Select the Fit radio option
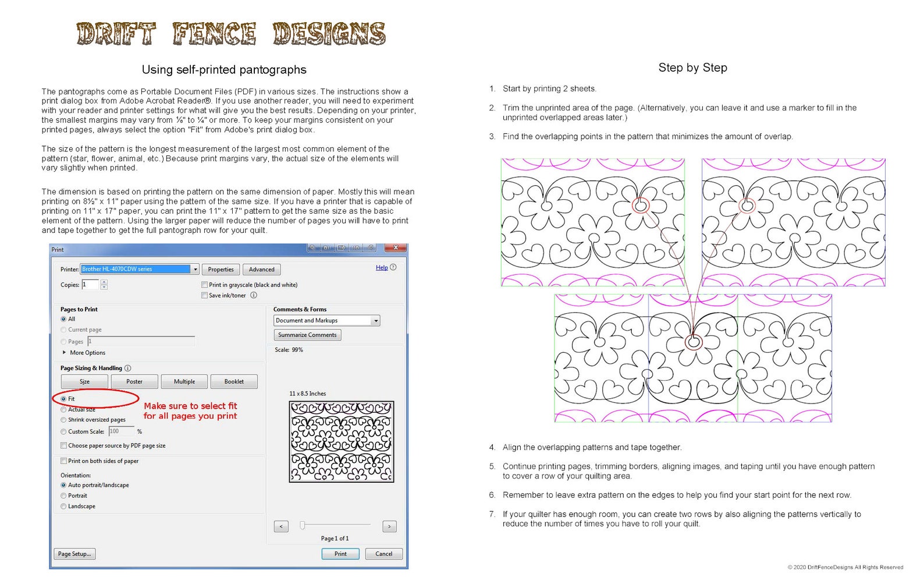The width and height of the screenshot is (924, 577). (x=63, y=399)
